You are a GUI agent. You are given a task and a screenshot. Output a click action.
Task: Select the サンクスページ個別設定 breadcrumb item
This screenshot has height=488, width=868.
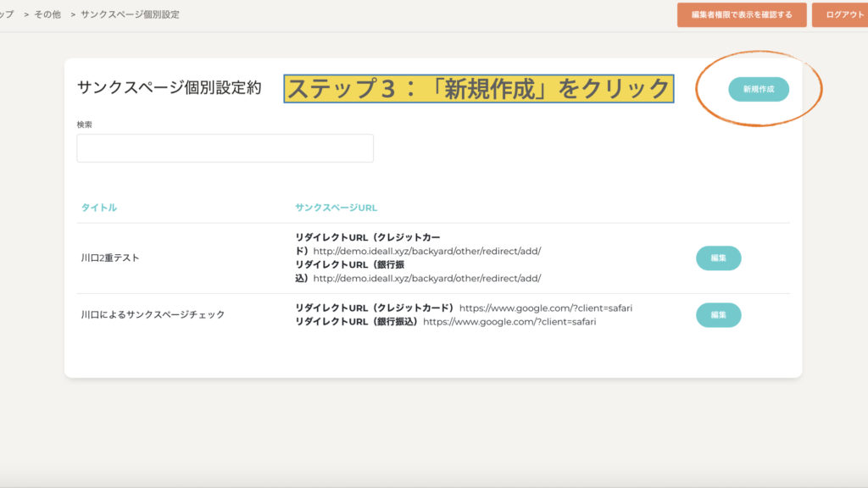click(130, 14)
